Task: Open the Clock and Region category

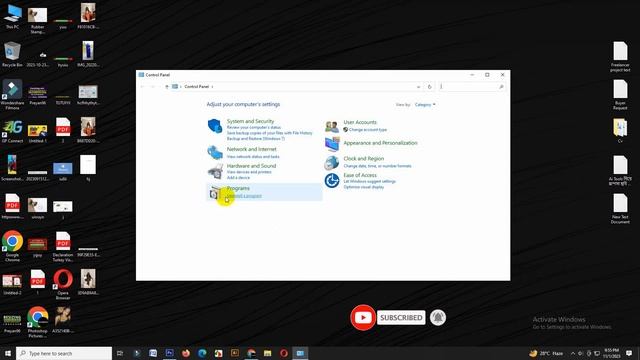Action: [x=364, y=158]
